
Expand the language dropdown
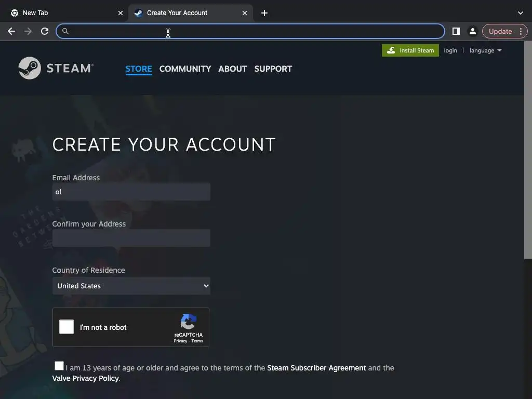click(486, 50)
